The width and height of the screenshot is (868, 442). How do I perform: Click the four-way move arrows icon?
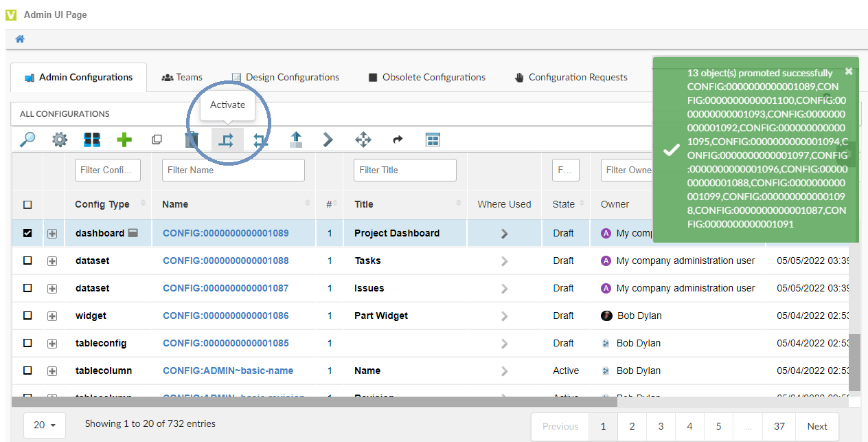363,140
